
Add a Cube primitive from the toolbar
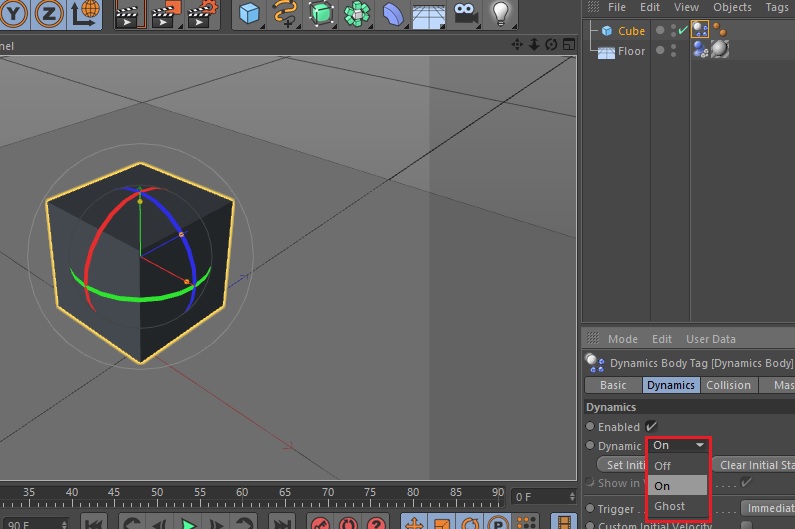(x=250, y=14)
